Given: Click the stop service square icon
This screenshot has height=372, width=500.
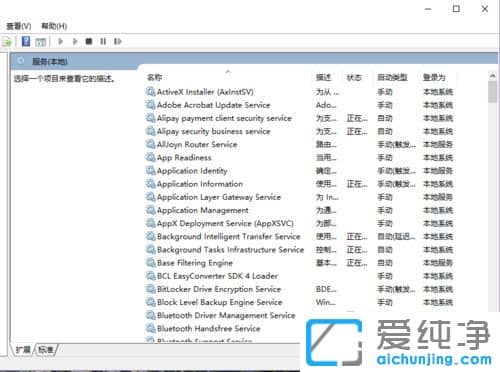Looking at the screenshot, I should pos(89,41).
